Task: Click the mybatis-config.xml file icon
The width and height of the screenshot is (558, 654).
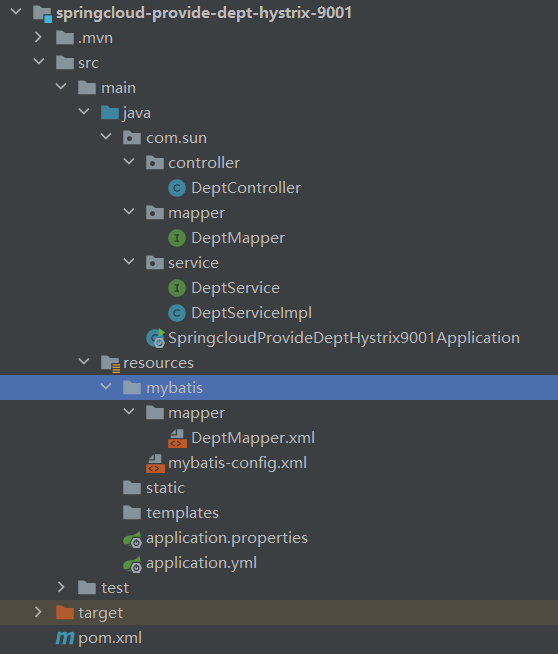Action: [155, 463]
